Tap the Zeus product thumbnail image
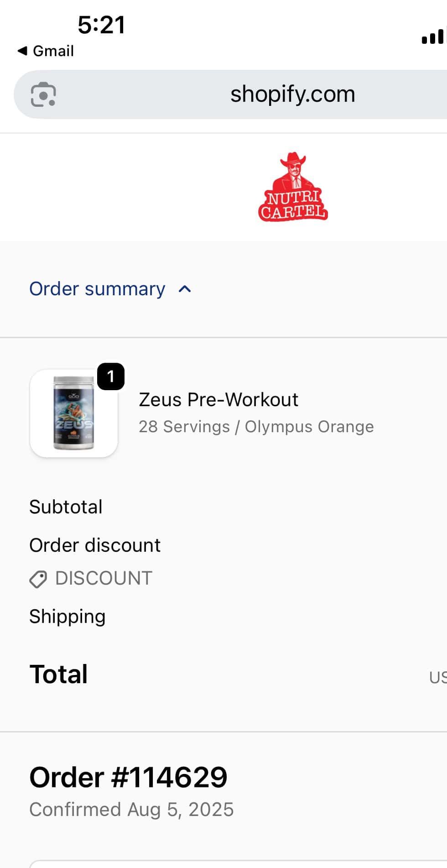 (x=73, y=413)
